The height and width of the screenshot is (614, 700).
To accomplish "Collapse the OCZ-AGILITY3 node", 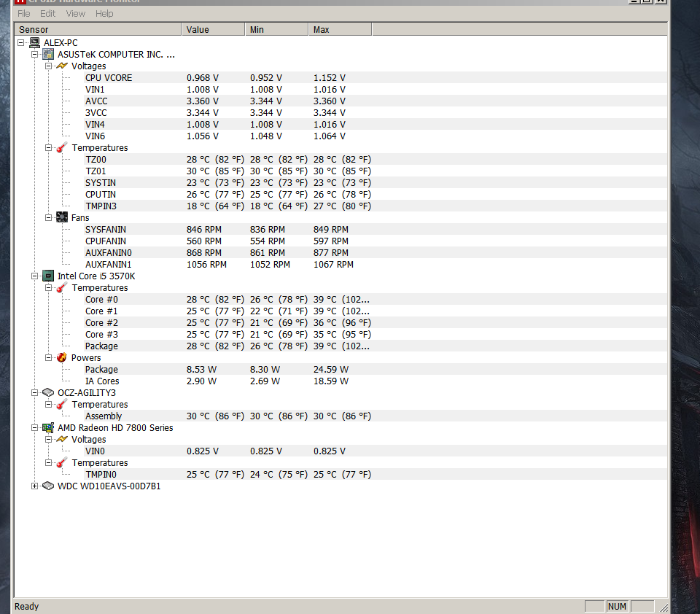I will pos(35,392).
